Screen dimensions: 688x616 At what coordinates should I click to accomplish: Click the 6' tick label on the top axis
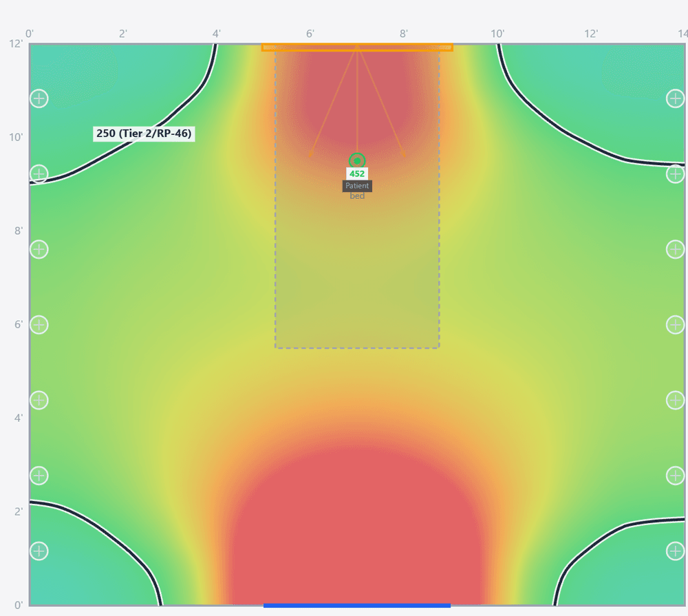click(x=310, y=34)
